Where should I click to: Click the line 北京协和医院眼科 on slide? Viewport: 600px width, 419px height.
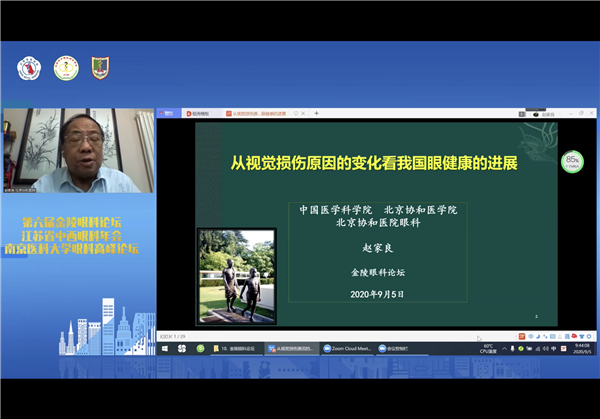click(378, 222)
